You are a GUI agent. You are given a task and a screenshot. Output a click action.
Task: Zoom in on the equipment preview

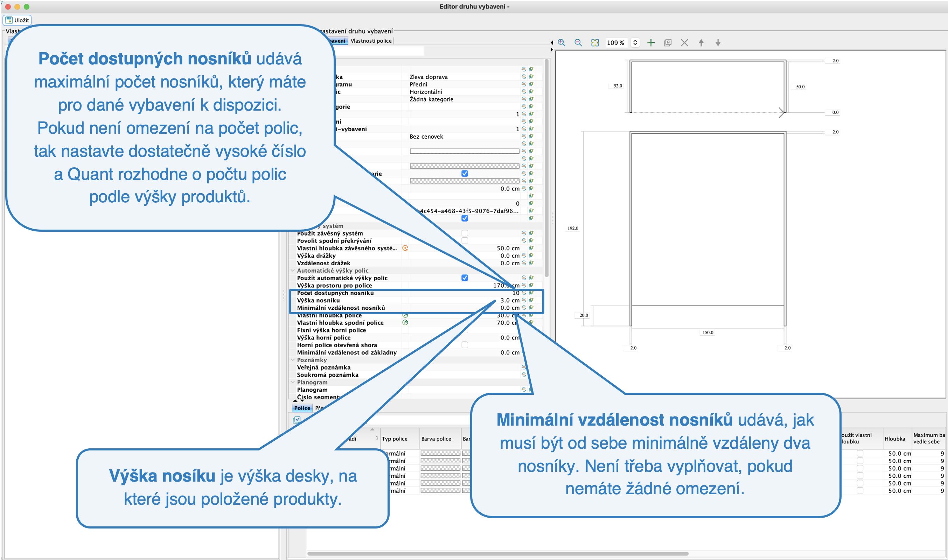[562, 43]
